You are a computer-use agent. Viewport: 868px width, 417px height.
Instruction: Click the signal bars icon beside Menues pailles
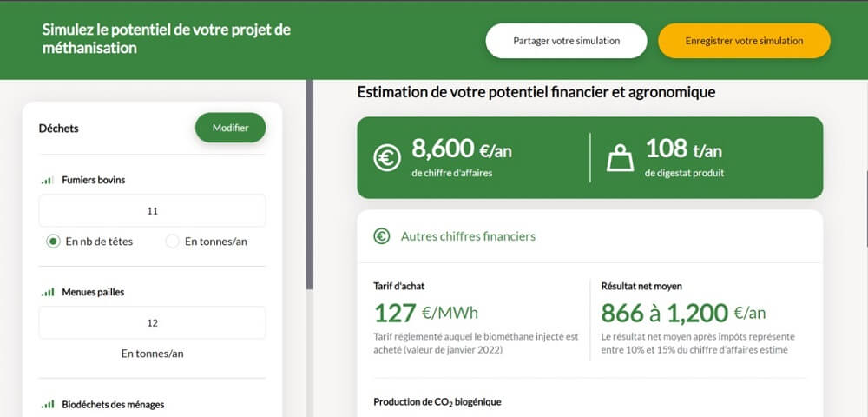[x=48, y=293]
